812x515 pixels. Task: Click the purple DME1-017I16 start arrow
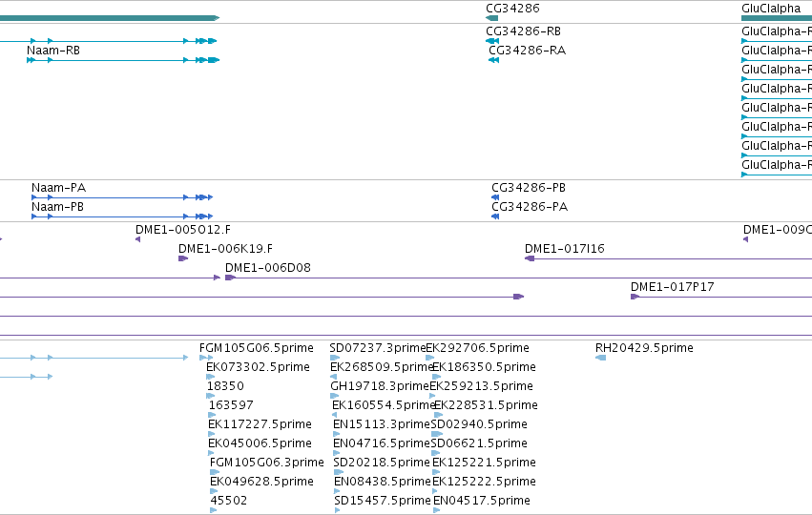point(530,258)
